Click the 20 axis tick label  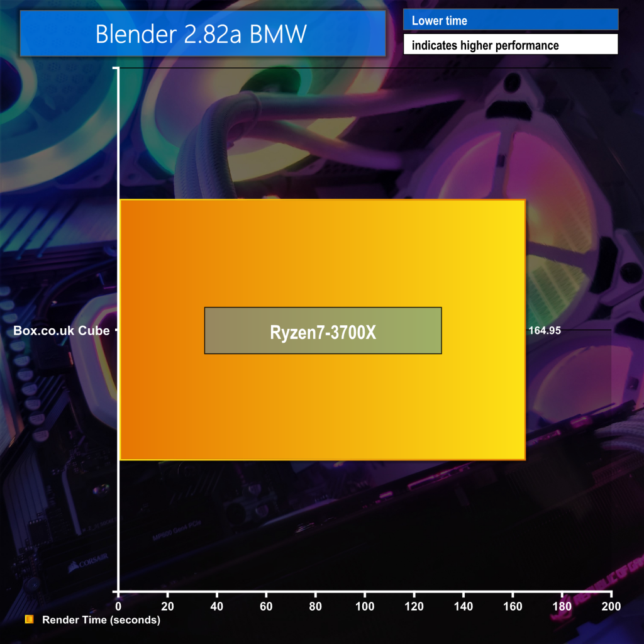coord(167,606)
